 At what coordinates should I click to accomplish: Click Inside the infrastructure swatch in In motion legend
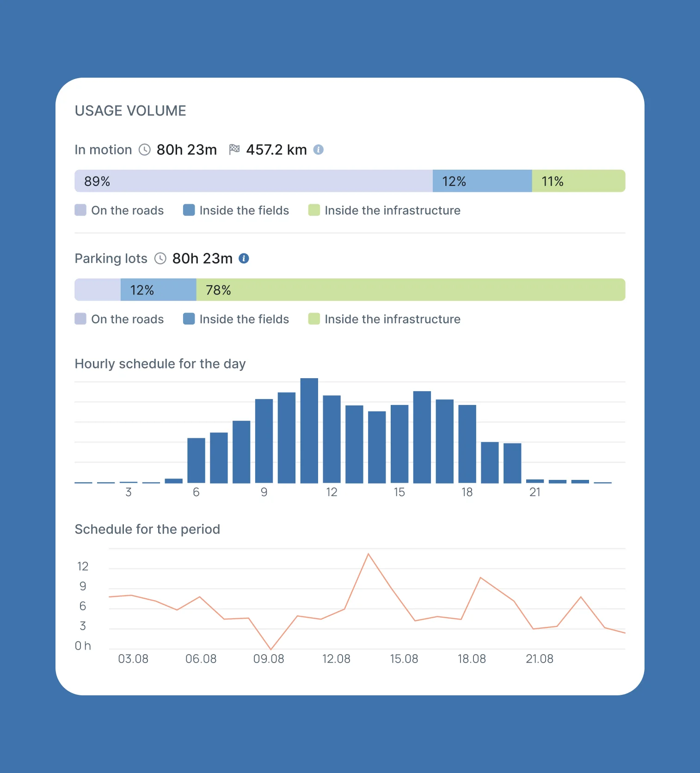click(x=314, y=210)
